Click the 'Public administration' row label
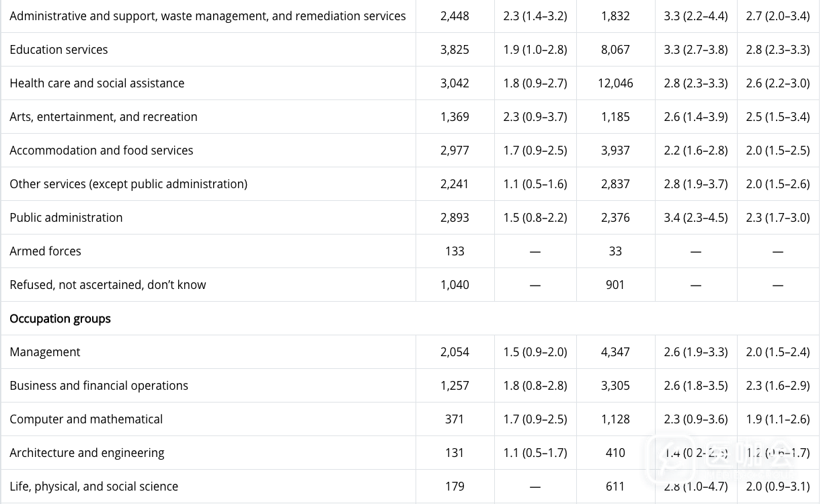Screen dimensions: 821x504 coord(66,218)
